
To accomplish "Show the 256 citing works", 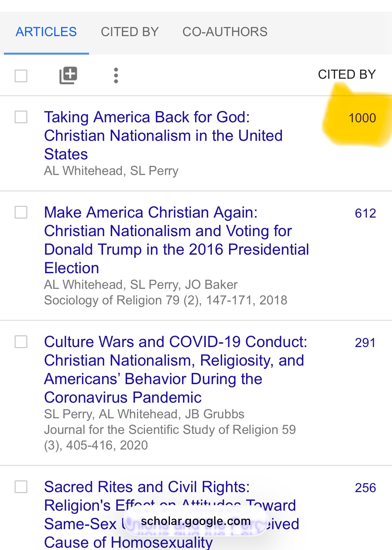I will (365, 488).
